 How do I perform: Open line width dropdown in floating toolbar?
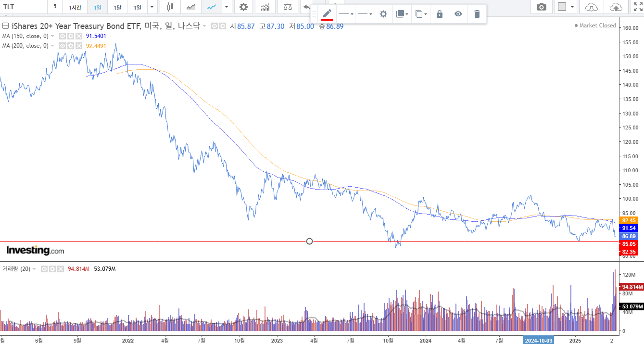click(365, 14)
